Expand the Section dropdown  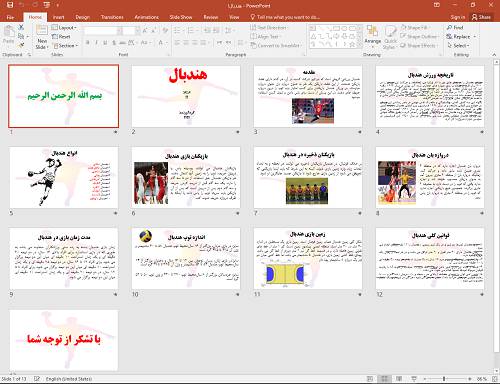(65, 46)
